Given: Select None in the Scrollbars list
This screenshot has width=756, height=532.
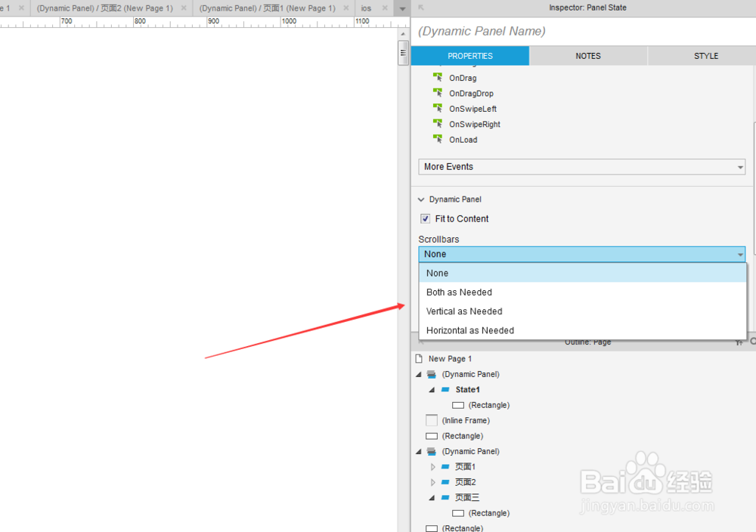Looking at the screenshot, I should coord(582,274).
